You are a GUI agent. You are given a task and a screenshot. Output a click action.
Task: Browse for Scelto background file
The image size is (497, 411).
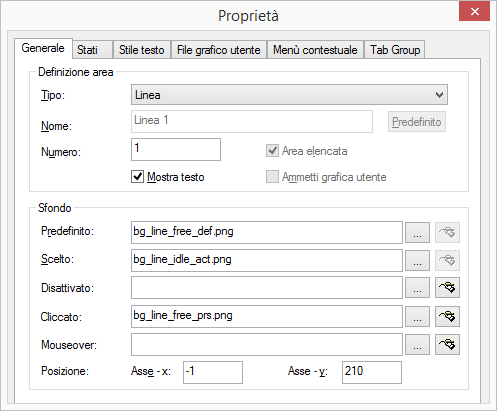coord(417,260)
